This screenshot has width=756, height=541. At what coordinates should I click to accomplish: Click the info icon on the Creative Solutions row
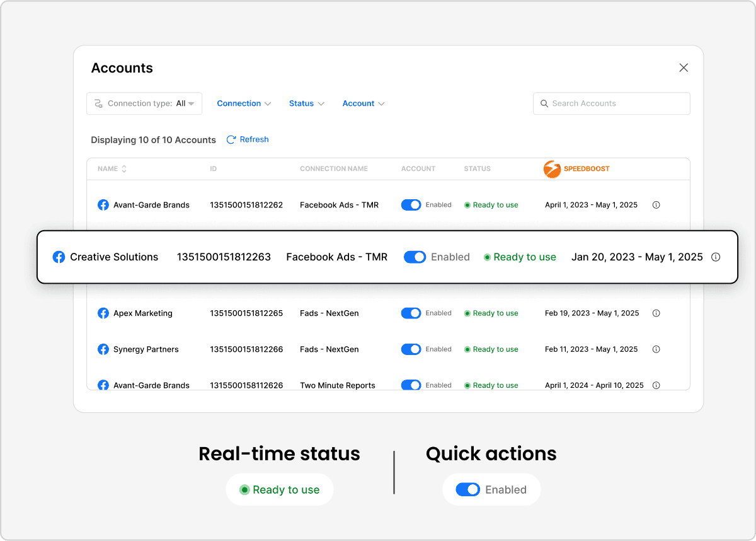(716, 257)
